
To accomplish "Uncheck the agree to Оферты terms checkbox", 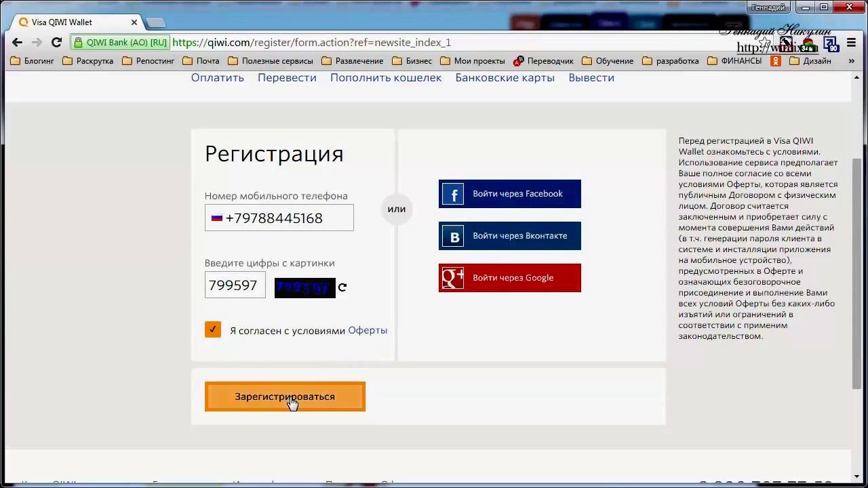I will point(213,329).
